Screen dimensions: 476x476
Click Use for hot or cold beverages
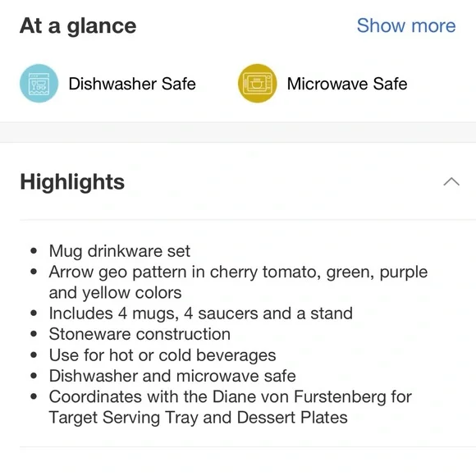[162, 355]
